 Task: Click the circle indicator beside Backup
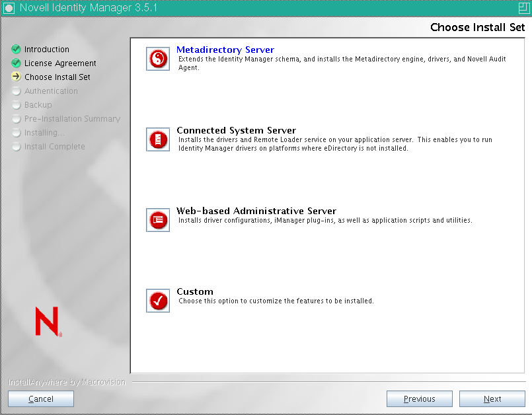[16, 104]
